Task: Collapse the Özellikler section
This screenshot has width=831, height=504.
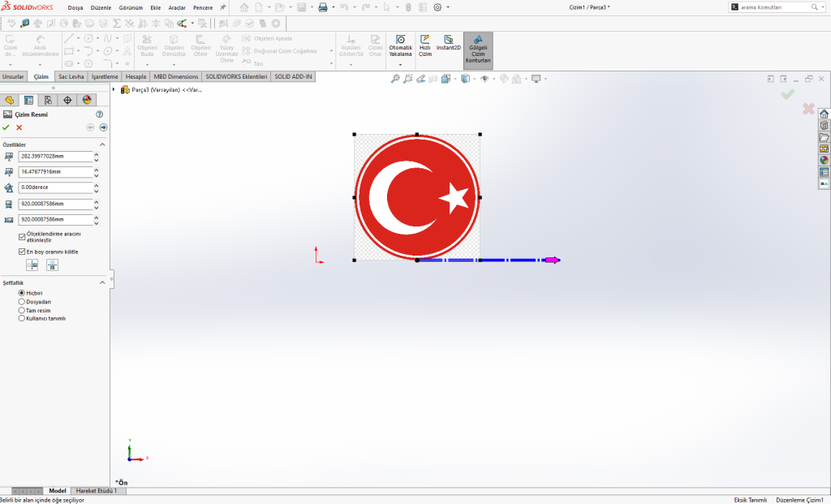Action: pos(102,144)
